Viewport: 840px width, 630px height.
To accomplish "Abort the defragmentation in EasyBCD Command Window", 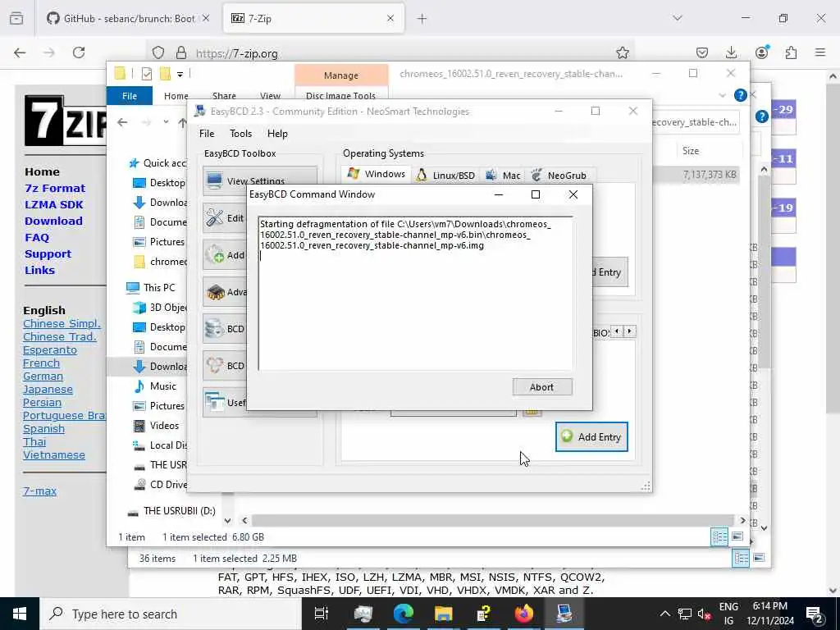I will pos(542,387).
